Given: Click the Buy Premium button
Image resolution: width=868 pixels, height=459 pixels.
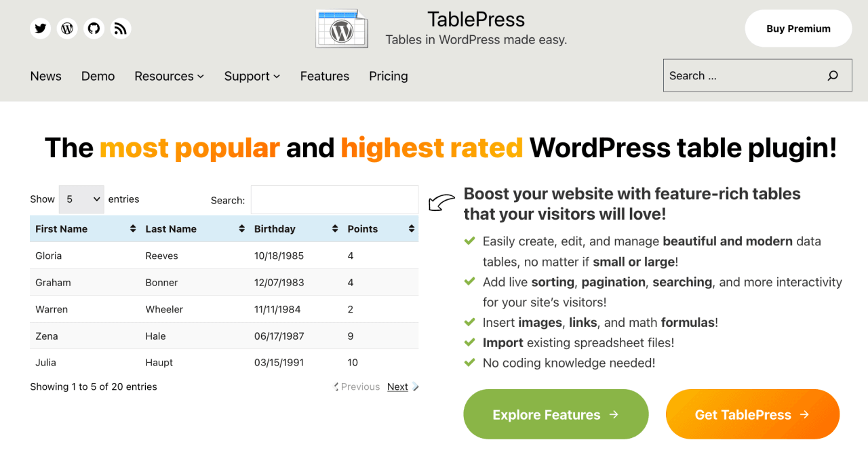Looking at the screenshot, I should (798, 28).
